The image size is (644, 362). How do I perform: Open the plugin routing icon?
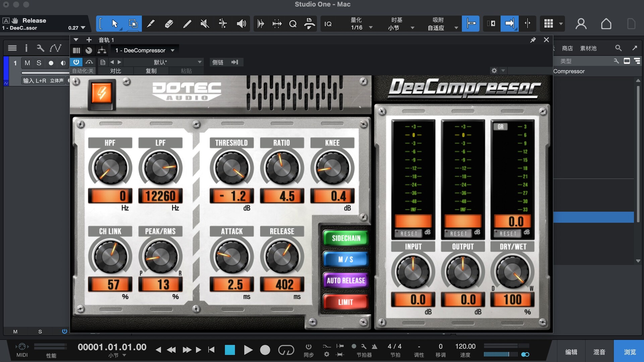point(102,50)
